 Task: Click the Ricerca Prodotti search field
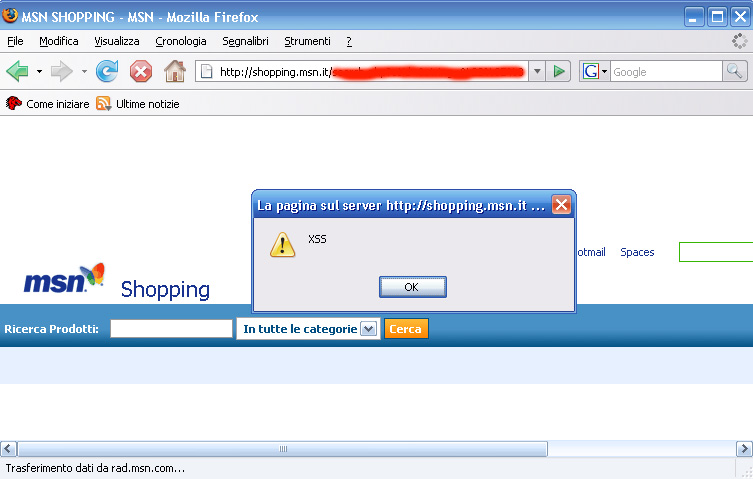171,329
